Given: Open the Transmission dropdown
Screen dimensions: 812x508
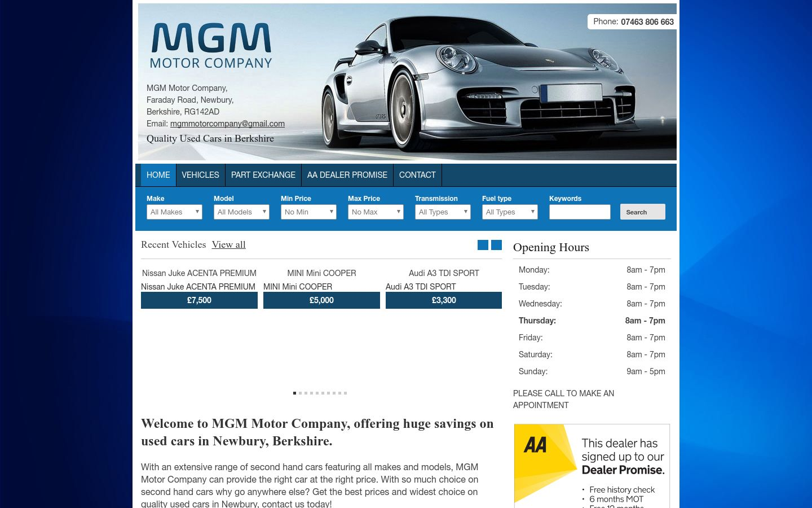Looking at the screenshot, I should click(x=443, y=212).
